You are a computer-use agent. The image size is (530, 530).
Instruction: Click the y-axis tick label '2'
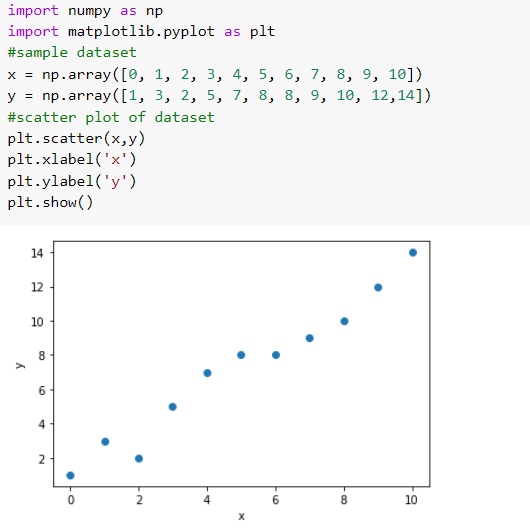(x=42, y=459)
